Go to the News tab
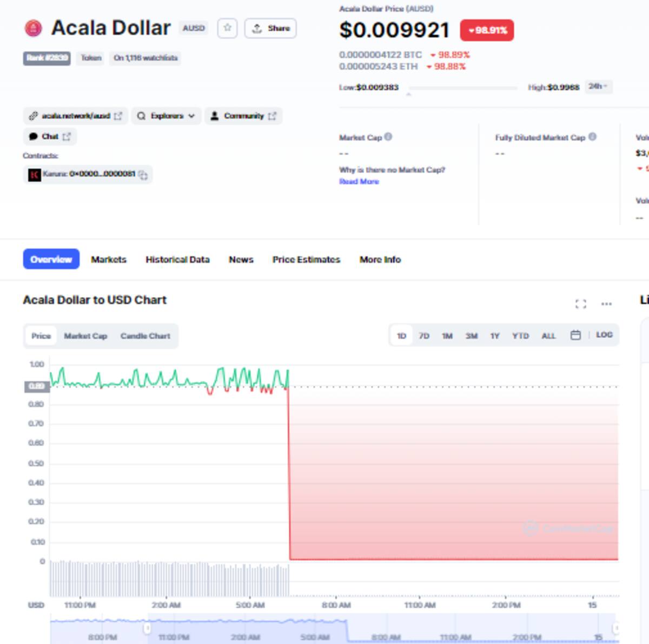This screenshot has height=644, width=649. coord(241,259)
